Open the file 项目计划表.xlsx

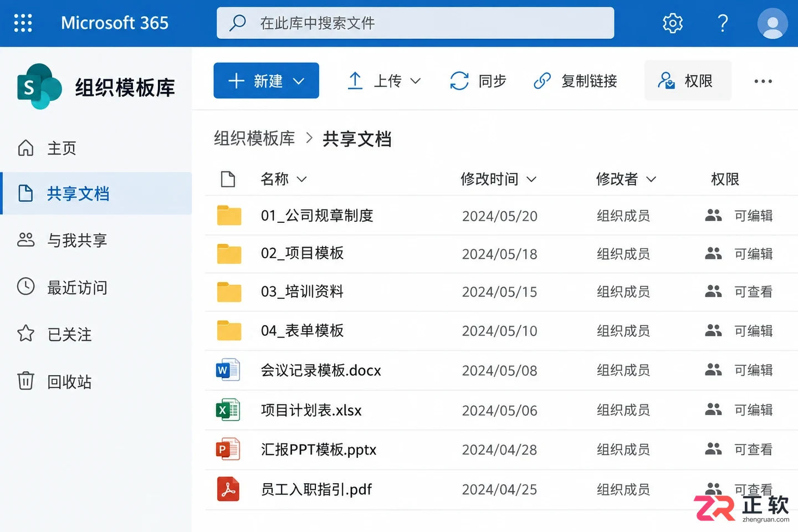click(x=311, y=410)
